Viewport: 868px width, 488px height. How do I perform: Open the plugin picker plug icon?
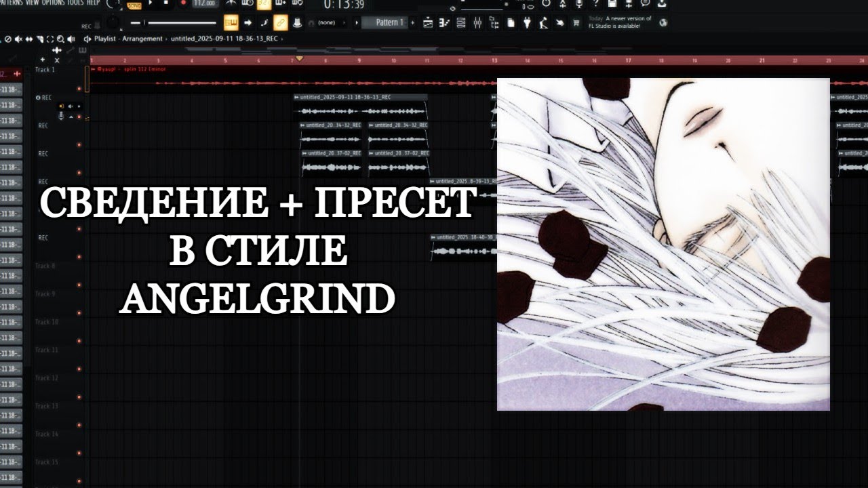527,23
